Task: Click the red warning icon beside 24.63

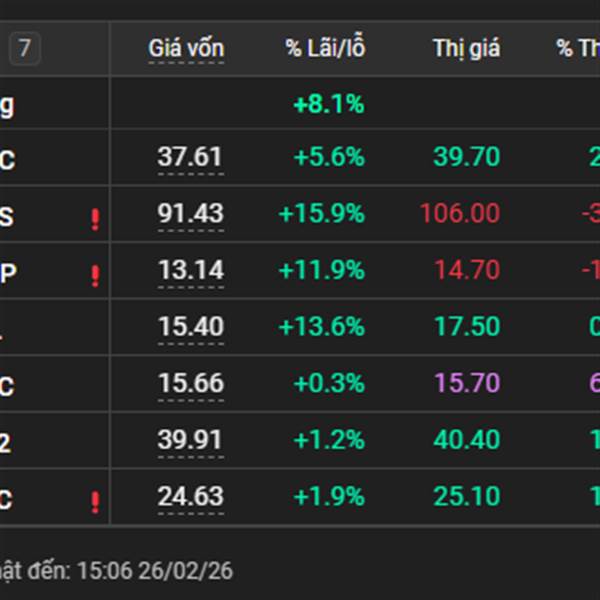Action: 95,501
